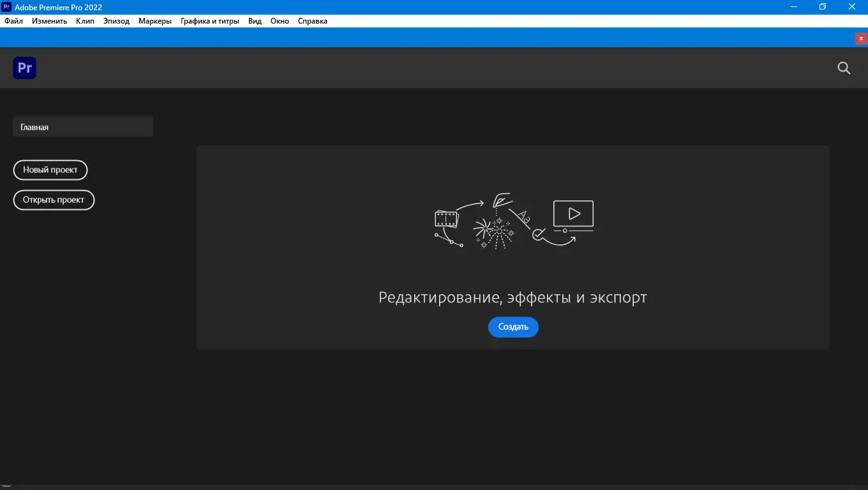Select Главная in the sidebar
Viewport: 868px width, 490px height.
82,126
